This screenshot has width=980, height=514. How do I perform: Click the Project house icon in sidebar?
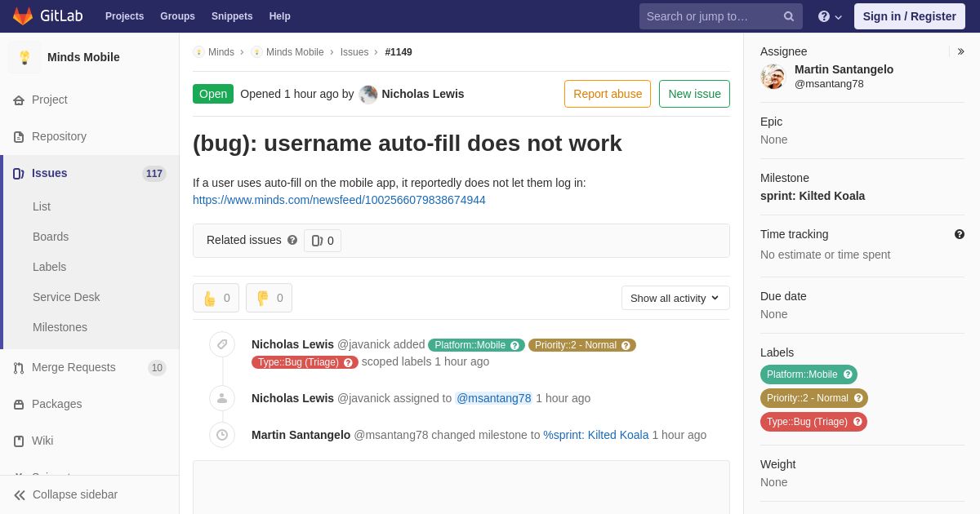click(x=19, y=100)
